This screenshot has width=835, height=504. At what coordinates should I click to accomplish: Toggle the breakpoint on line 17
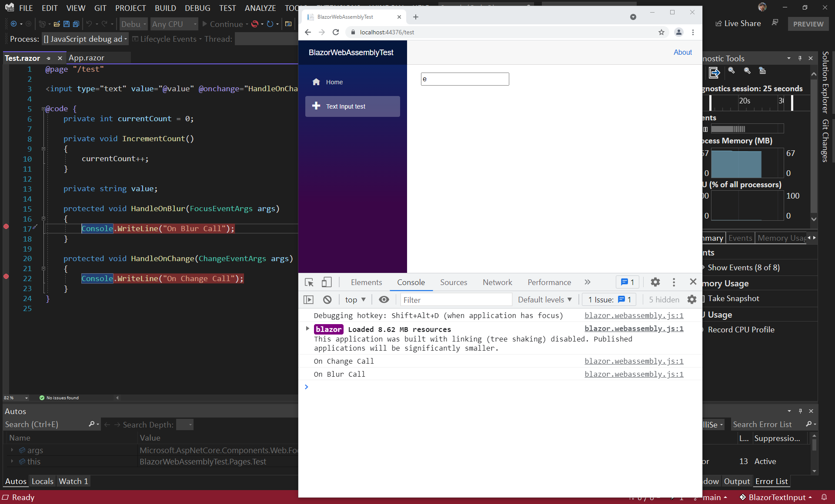pos(6,226)
